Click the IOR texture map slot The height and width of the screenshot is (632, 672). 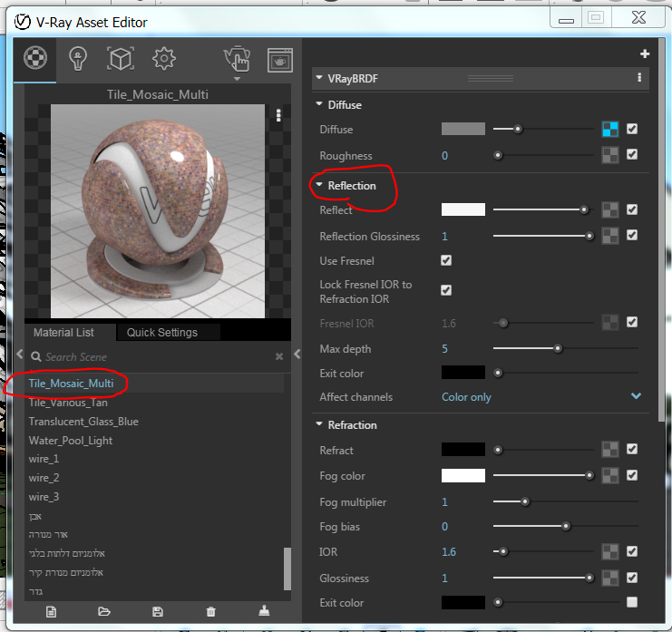[610, 552]
